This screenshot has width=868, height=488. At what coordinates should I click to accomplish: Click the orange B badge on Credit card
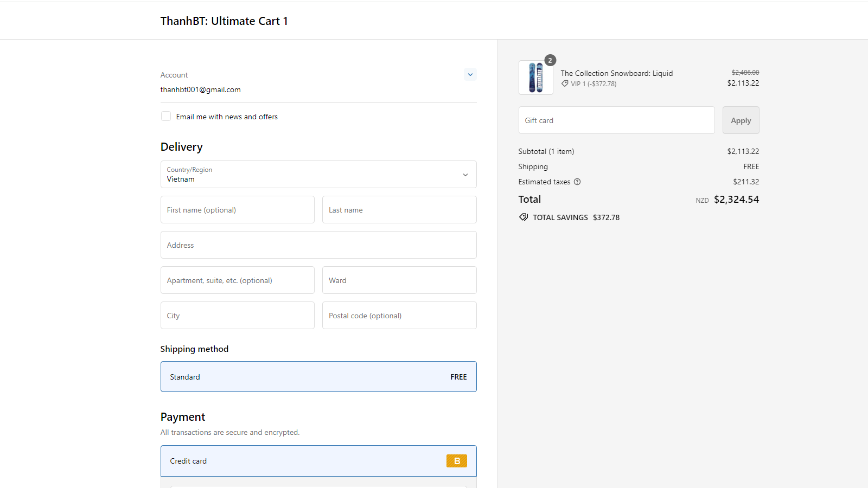point(456,460)
